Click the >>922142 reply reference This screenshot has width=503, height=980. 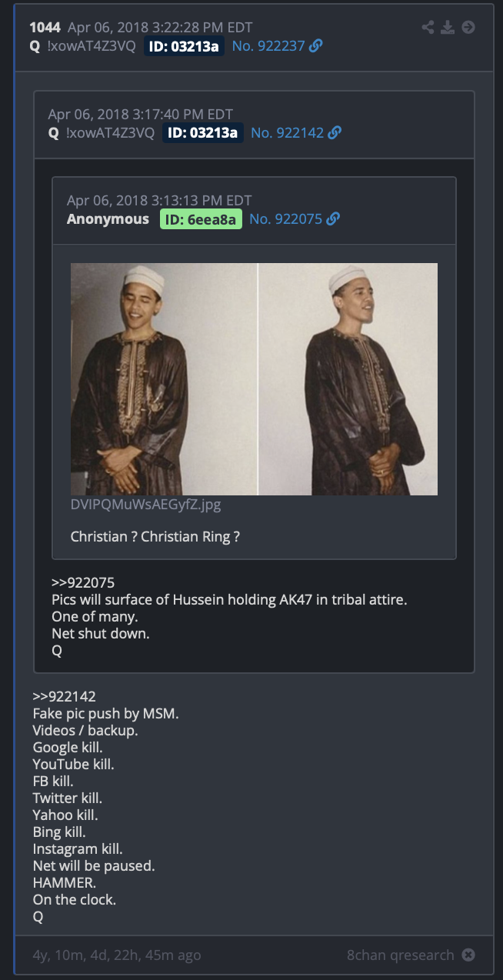click(x=65, y=697)
